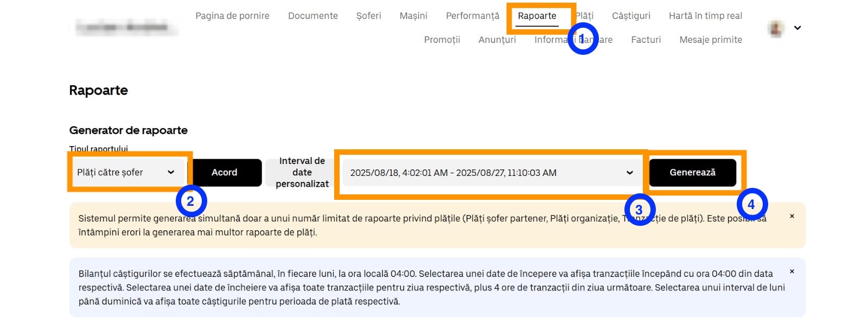Screen dimensions: 868x322
Task: Open the Anunțuri section
Action: point(497,40)
